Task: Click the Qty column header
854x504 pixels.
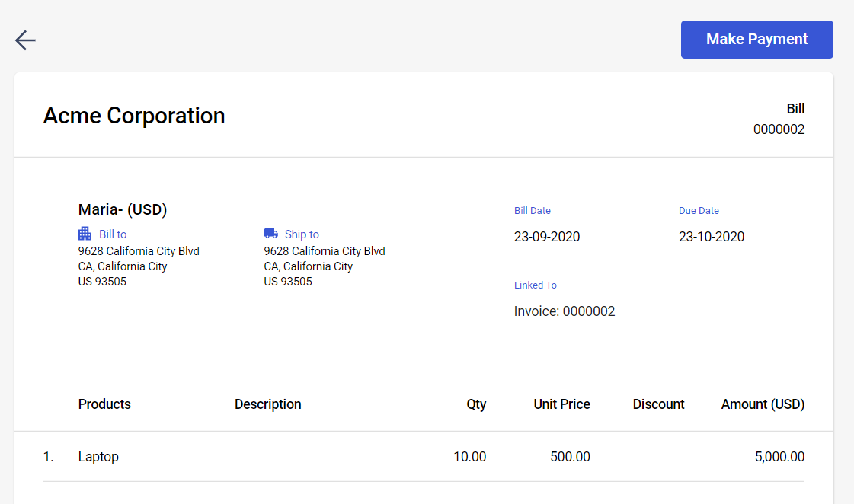Action: coord(476,404)
